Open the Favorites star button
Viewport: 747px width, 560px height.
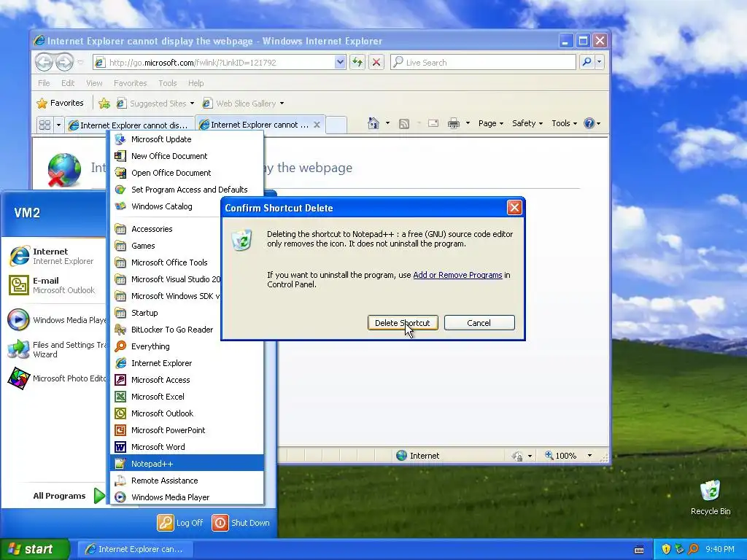coord(60,103)
